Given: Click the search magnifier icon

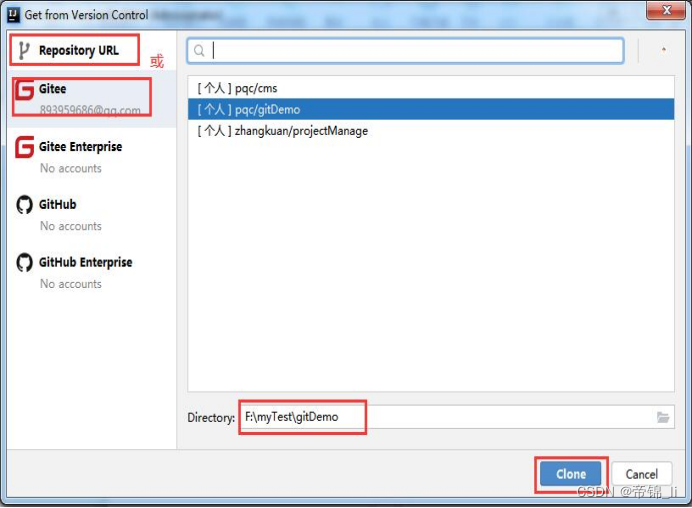Looking at the screenshot, I should pyautogui.click(x=199, y=51).
